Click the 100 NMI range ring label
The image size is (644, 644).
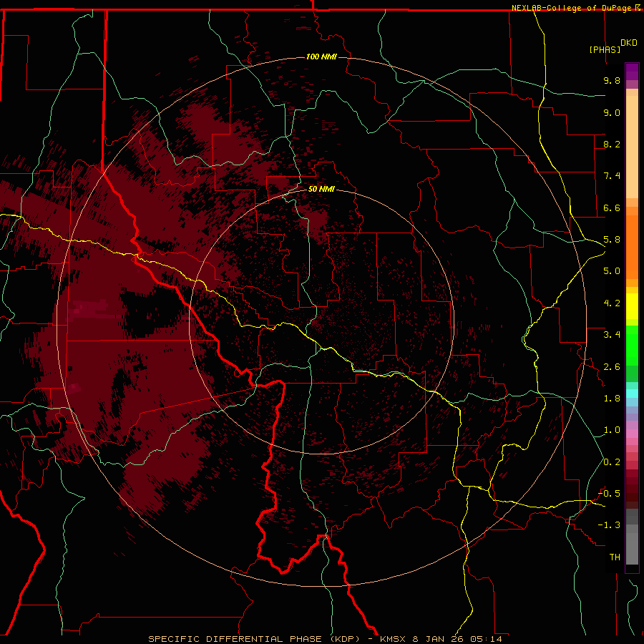point(321,57)
